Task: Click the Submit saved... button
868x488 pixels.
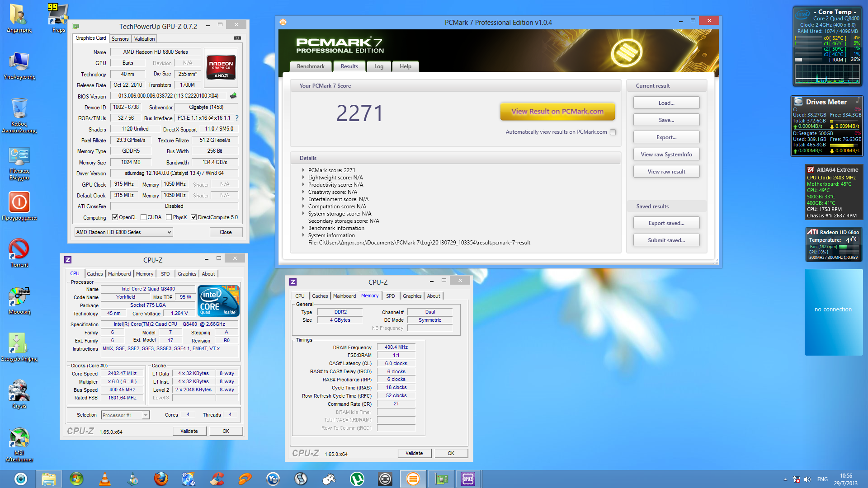Action: [x=666, y=240]
